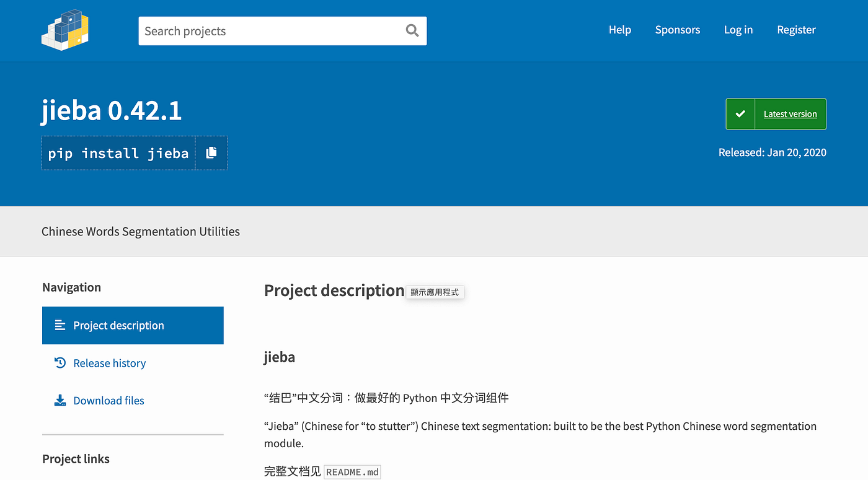Viewport: 868px width, 480px height.
Task: Click the magnifier search icon
Action: (412, 30)
